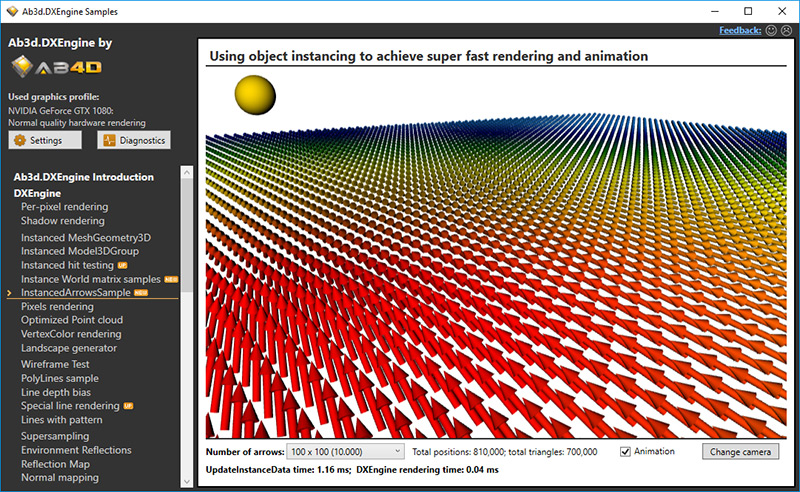Viewport: 800px width, 492px height.
Task: Open Lines with pattern sample
Action: pyautogui.click(x=61, y=420)
